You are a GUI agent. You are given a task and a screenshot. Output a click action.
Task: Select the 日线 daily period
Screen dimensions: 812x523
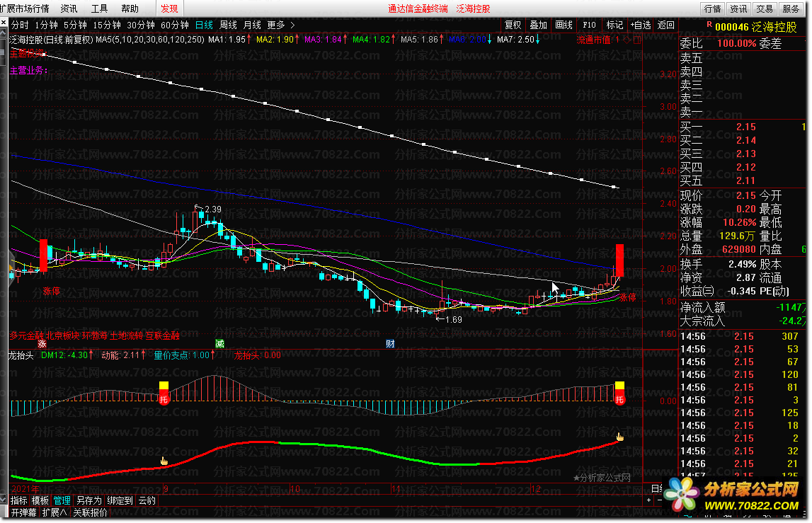pyautogui.click(x=204, y=25)
